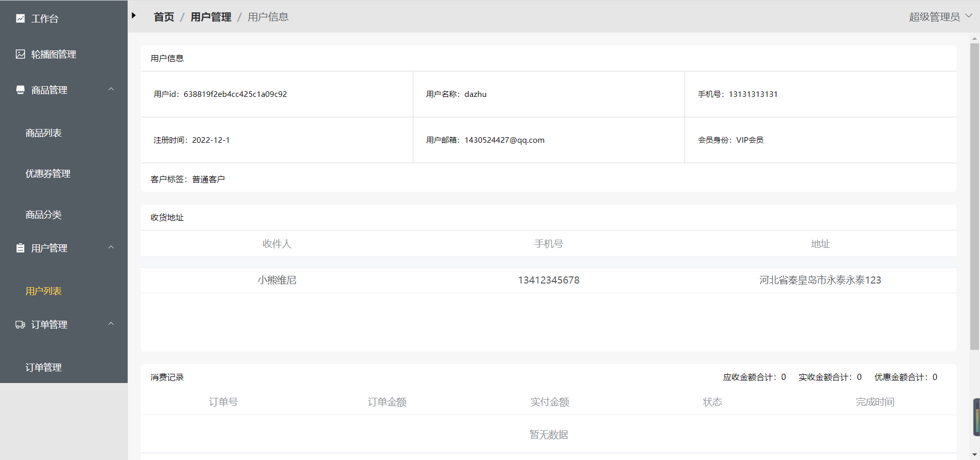
Task: Click address 河北省秦皇岛市永泰永泰123
Action: [820, 280]
